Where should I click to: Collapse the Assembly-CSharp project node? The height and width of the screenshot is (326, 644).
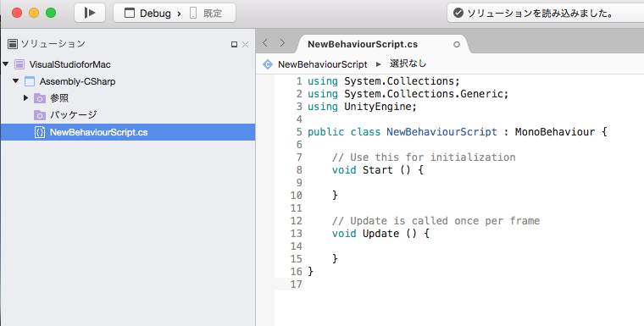pyautogui.click(x=15, y=81)
